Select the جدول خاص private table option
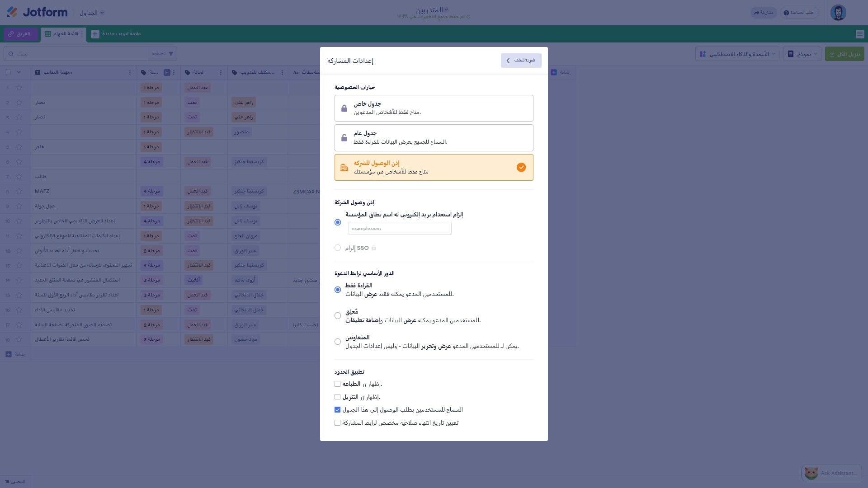The height and width of the screenshot is (488, 868). (x=434, y=108)
